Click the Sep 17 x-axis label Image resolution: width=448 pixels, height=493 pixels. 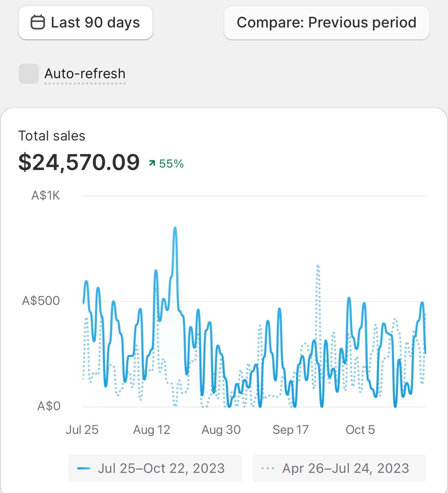point(291,430)
